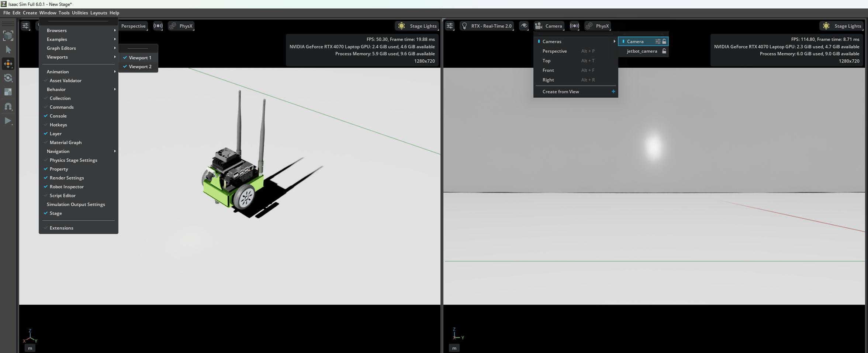The image size is (868, 353).
Task: Expand the Navigation submenu
Action: click(x=79, y=151)
